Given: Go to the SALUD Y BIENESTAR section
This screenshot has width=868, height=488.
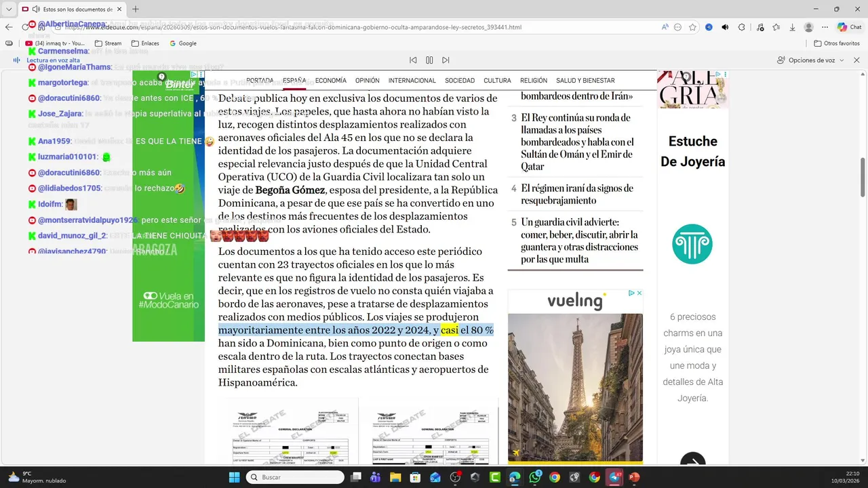Looking at the screenshot, I should coord(585,81).
